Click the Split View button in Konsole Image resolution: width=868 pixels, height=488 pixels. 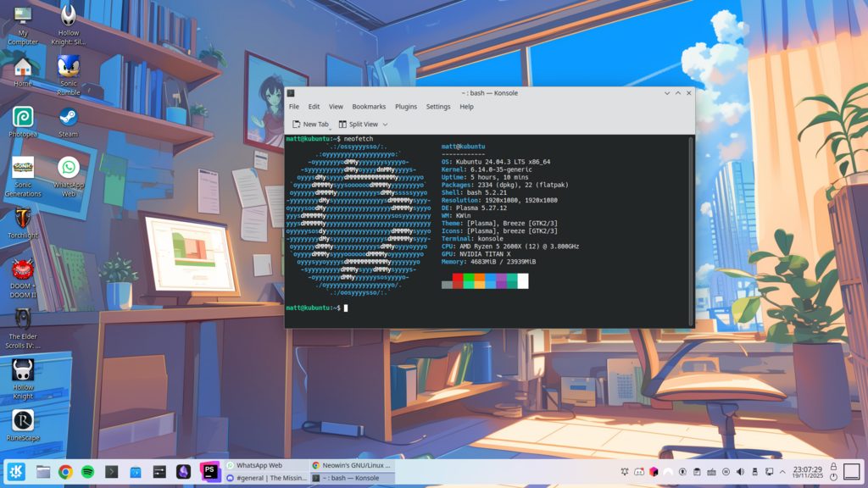coord(359,125)
